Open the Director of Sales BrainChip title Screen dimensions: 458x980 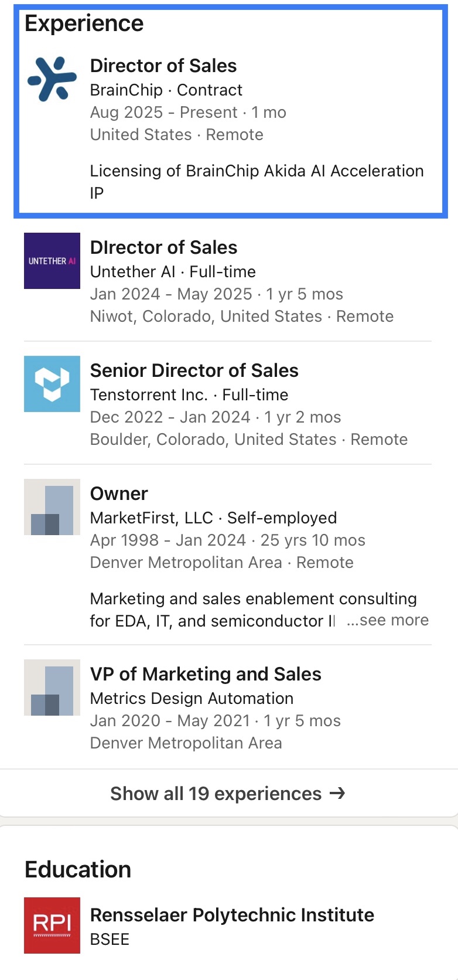click(x=163, y=66)
